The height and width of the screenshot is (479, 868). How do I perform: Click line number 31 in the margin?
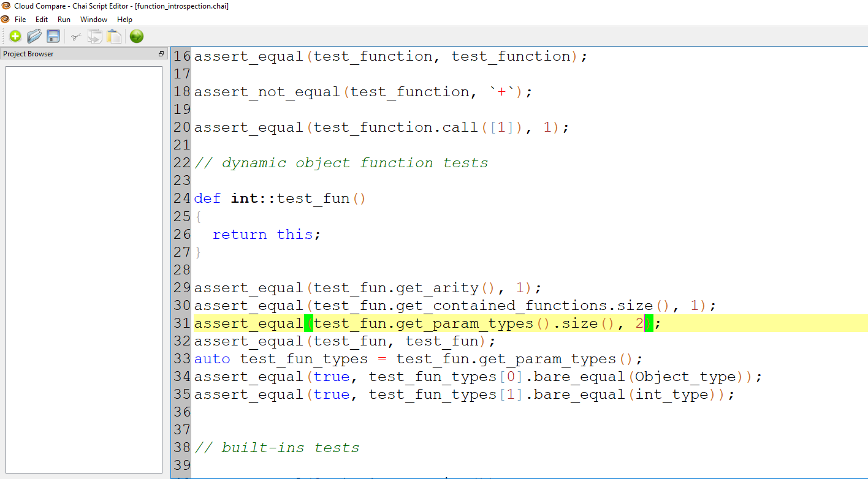pyautogui.click(x=182, y=323)
